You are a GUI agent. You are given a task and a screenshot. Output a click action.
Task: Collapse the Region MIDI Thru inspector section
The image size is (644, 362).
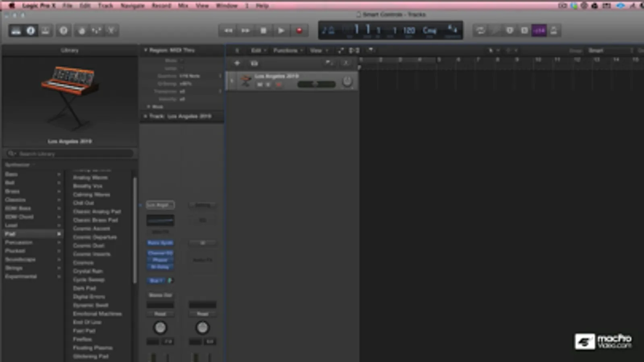[146, 50]
